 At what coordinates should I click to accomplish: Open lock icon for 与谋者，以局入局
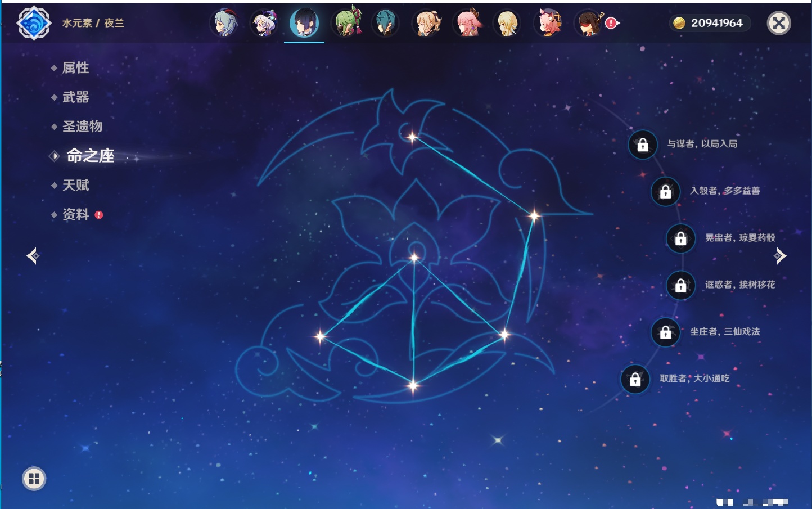tap(643, 145)
